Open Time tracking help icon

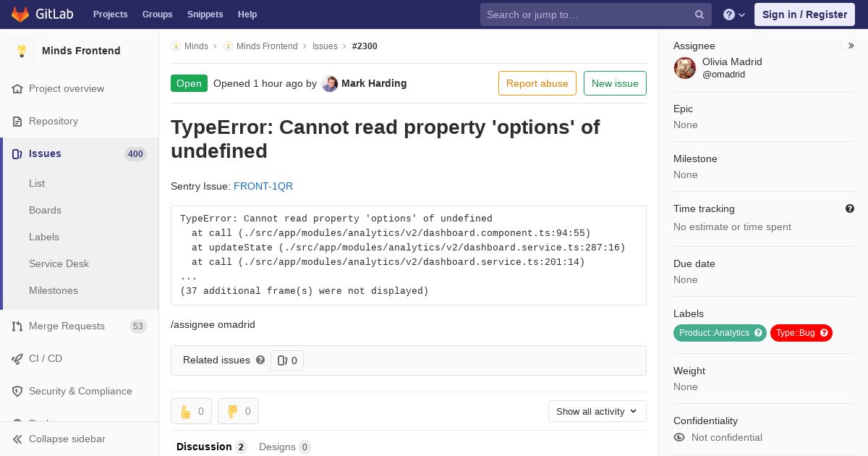pyautogui.click(x=850, y=208)
